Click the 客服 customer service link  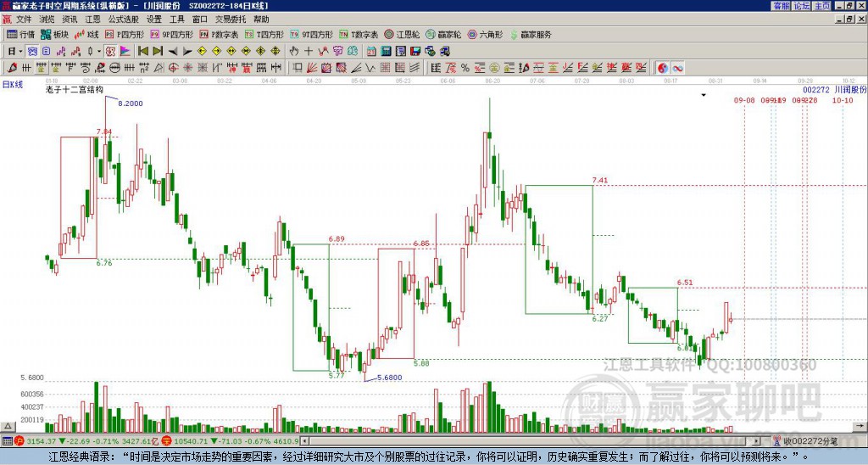pyautogui.click(x=781, y=6)
